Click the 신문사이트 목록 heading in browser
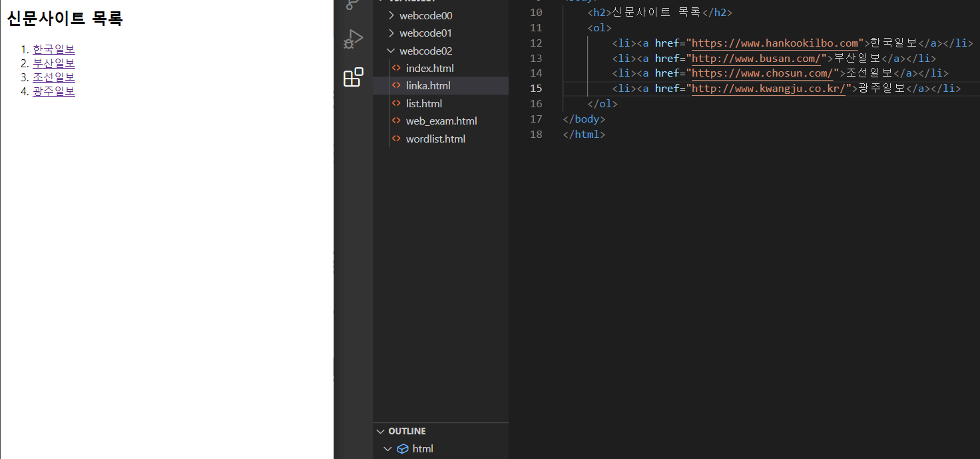Image resolution: width=980 pixels, height=459 pixels. (x=65, y=19)
